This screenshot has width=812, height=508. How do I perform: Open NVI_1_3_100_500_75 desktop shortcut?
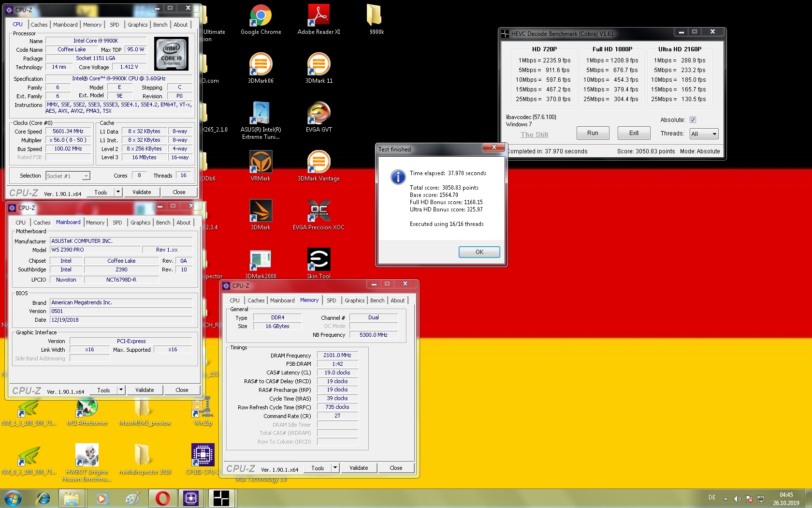(x=29, y=411)
